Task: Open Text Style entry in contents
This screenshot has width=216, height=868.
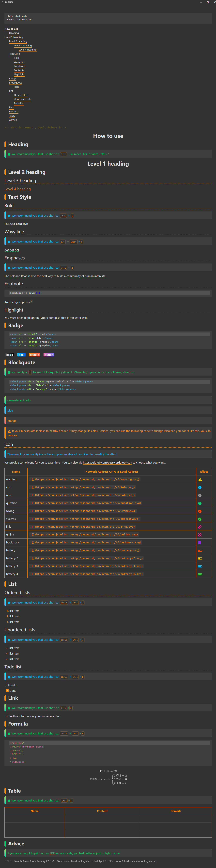Action: pos(15,54)
